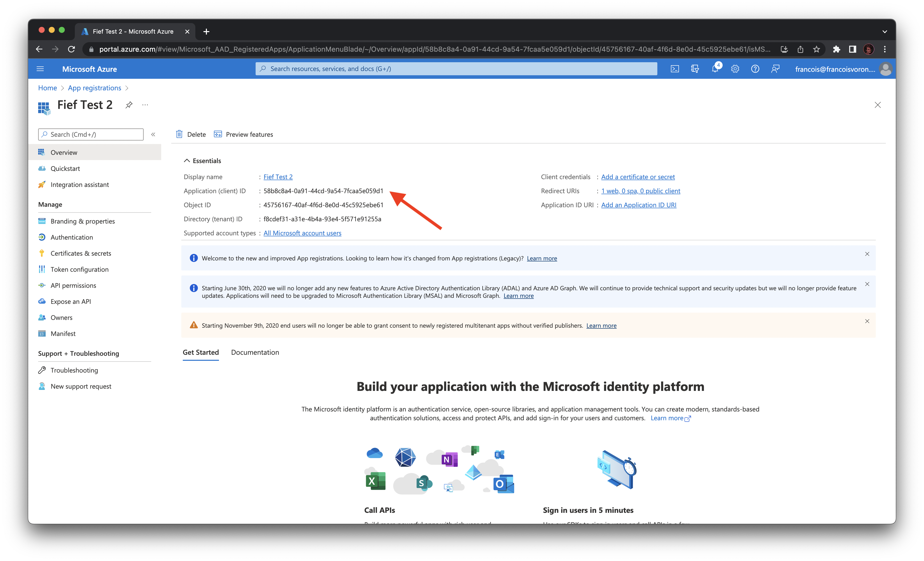Open Token configuration in sidebar
This screenshot has height=561, width=924.
pos(79,269)
